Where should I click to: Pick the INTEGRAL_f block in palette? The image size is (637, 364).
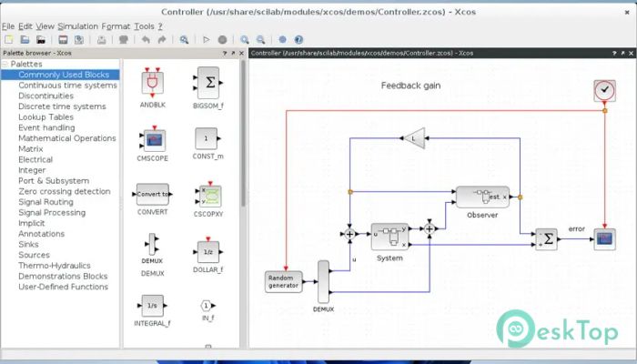click(152, 306)
